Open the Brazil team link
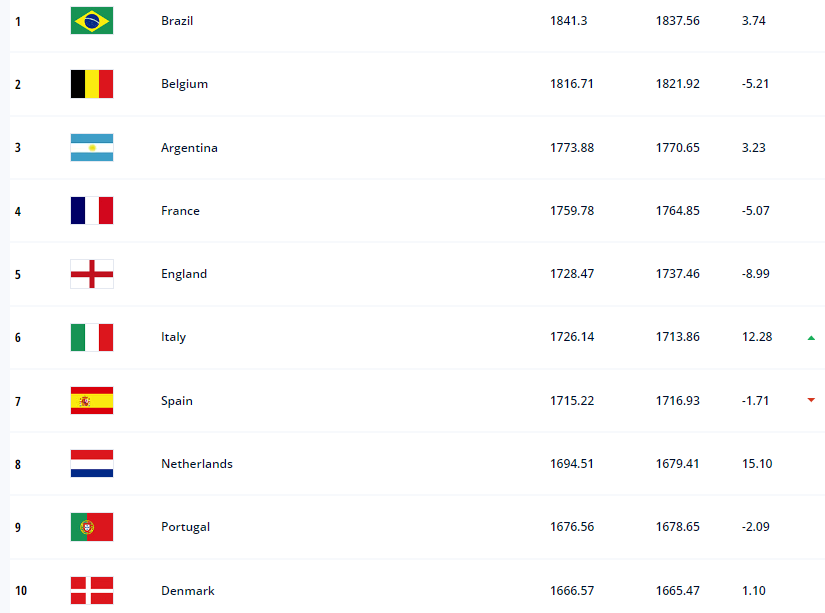 pyautogui.click(x=177, y=20)
